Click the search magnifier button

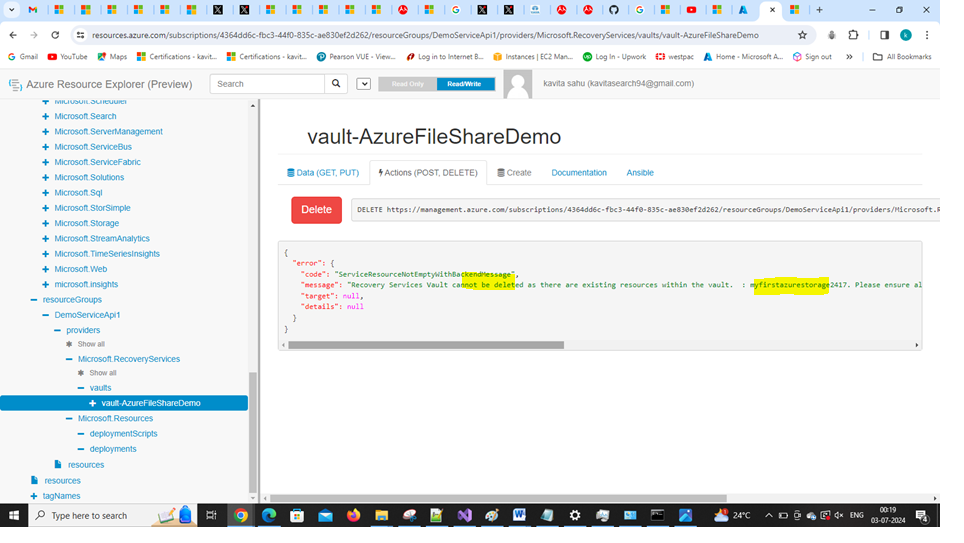pos(336,84)
